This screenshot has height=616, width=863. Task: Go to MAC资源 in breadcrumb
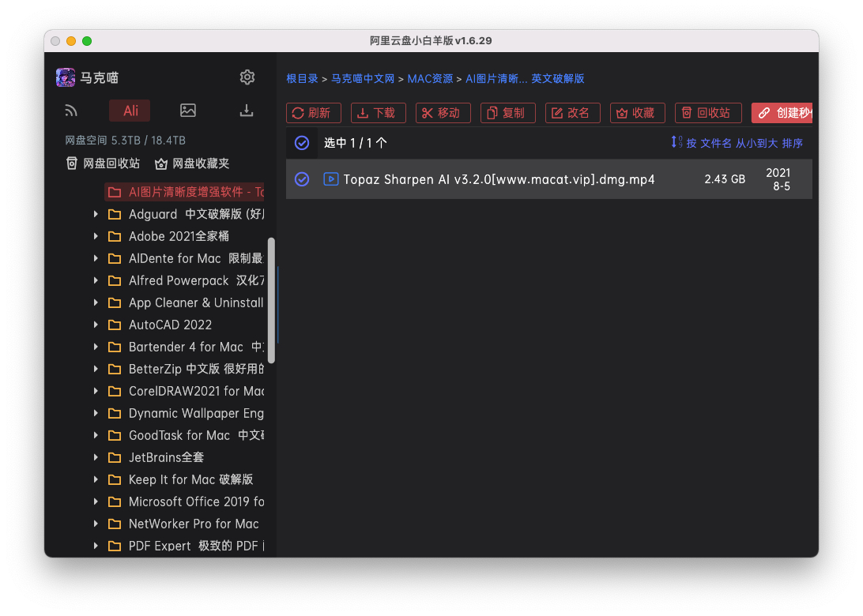(x=430, y=79)
